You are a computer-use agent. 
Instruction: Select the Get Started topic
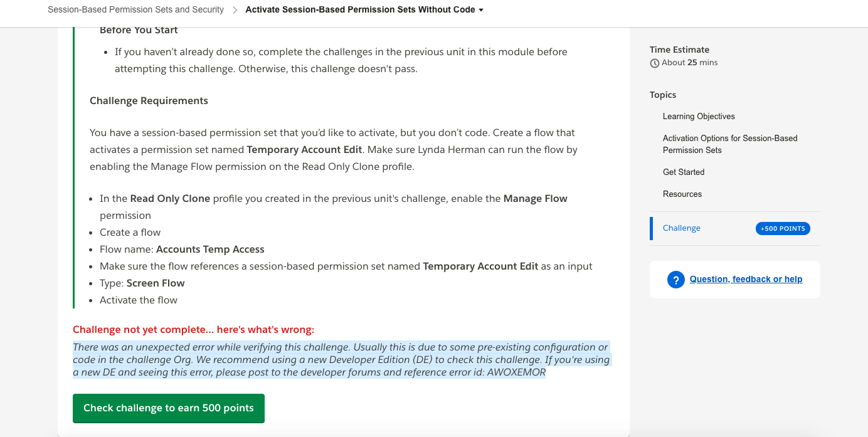684,172
